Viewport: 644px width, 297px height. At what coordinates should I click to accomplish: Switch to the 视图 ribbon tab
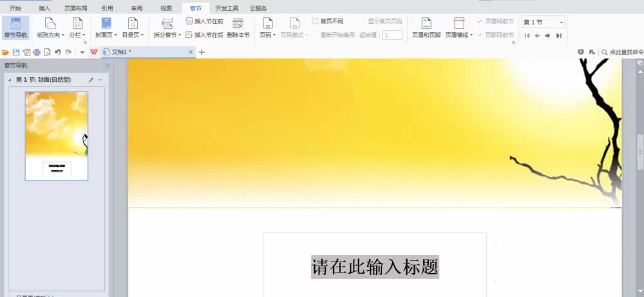pos(166,8)
